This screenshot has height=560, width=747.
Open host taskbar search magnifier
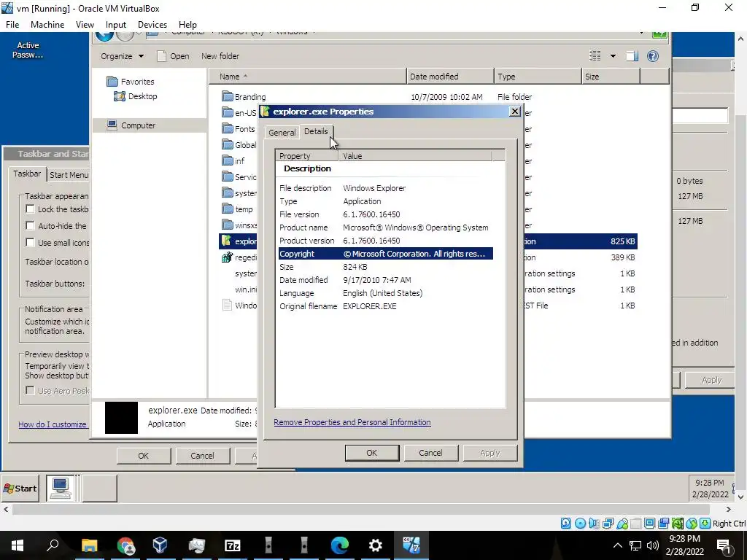pos(53,545)
